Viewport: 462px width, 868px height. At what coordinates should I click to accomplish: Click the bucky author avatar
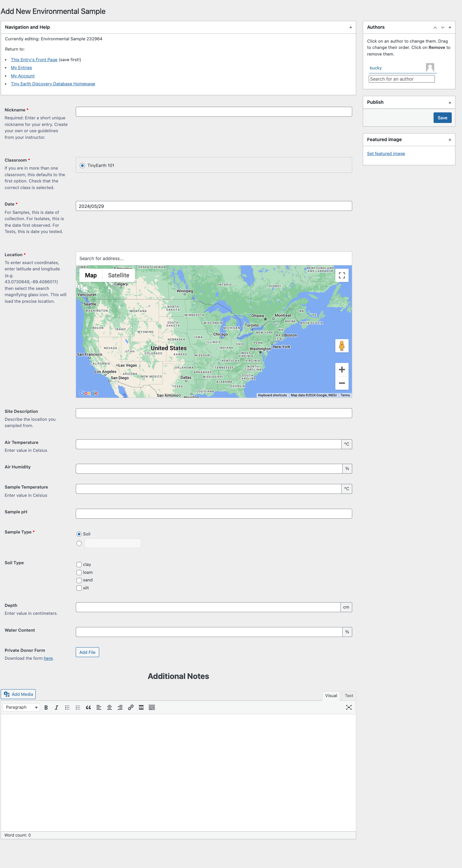coord(430,67)
